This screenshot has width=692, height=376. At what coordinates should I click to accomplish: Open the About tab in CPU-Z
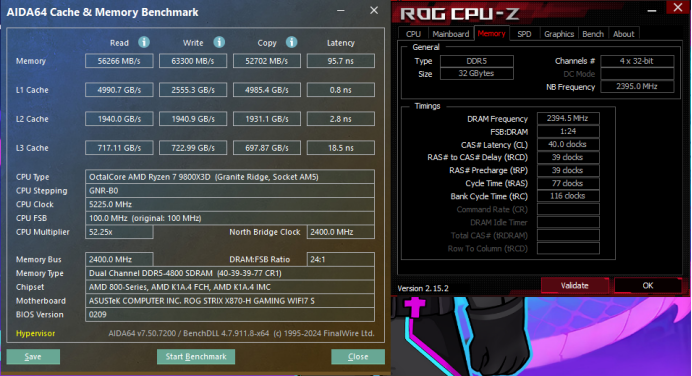tap(623, 34)
